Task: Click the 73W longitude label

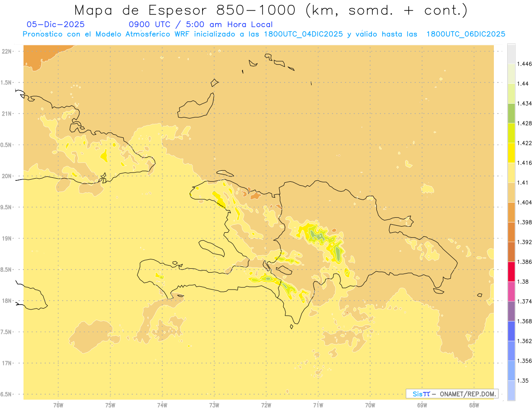Action: click(214, 405)
